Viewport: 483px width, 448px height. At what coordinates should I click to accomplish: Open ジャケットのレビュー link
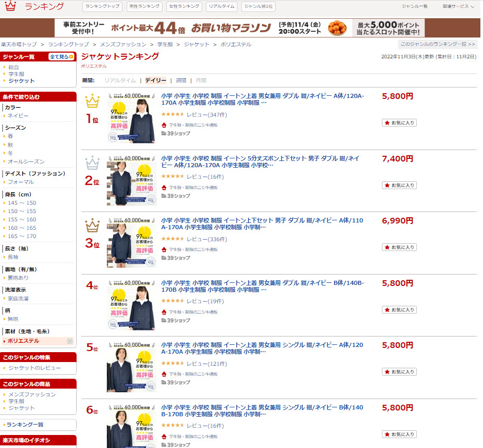pos(34,368)
